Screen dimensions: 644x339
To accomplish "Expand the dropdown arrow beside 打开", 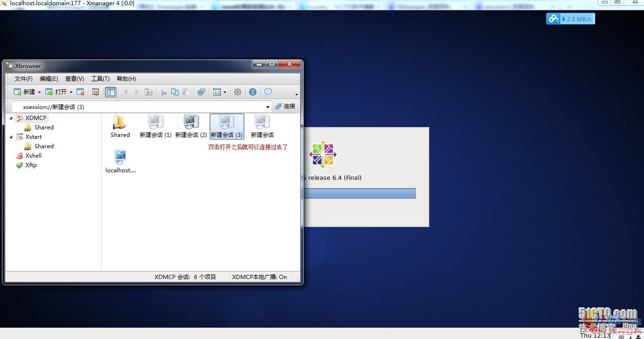I will point(71,92).
